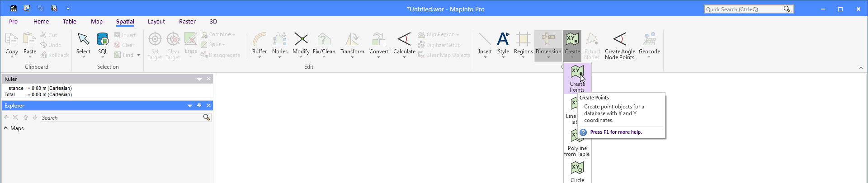Click Clear Map Objects
This screenshot has width=868, height=183.
pyautogui.click(x=444, y=55)
